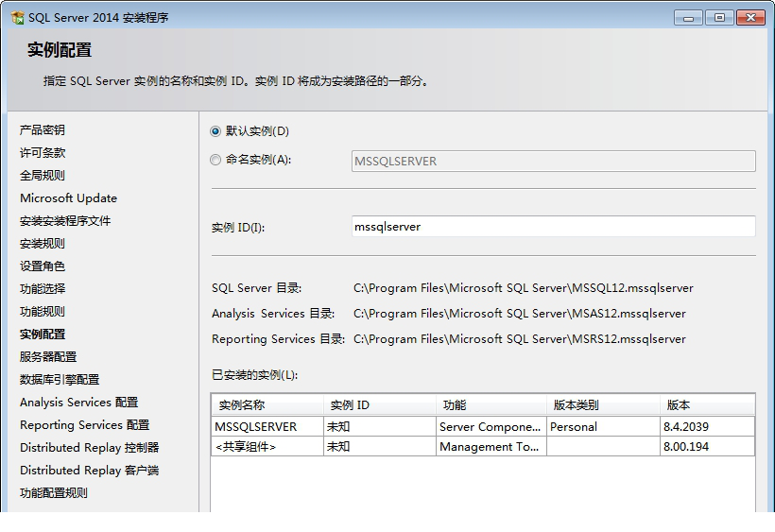Select the bold 实例配置 sidebar step
Screen dimensions: 775x532
coord(43,335)
